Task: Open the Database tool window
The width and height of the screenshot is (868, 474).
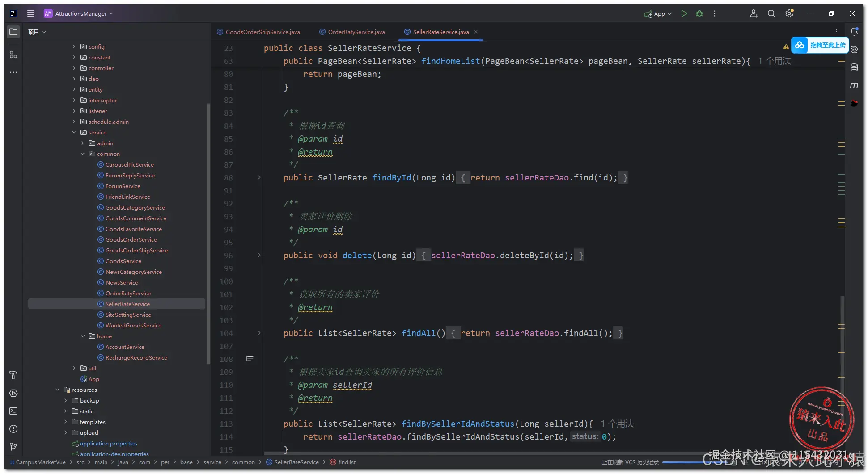Action: coord(854,67)
